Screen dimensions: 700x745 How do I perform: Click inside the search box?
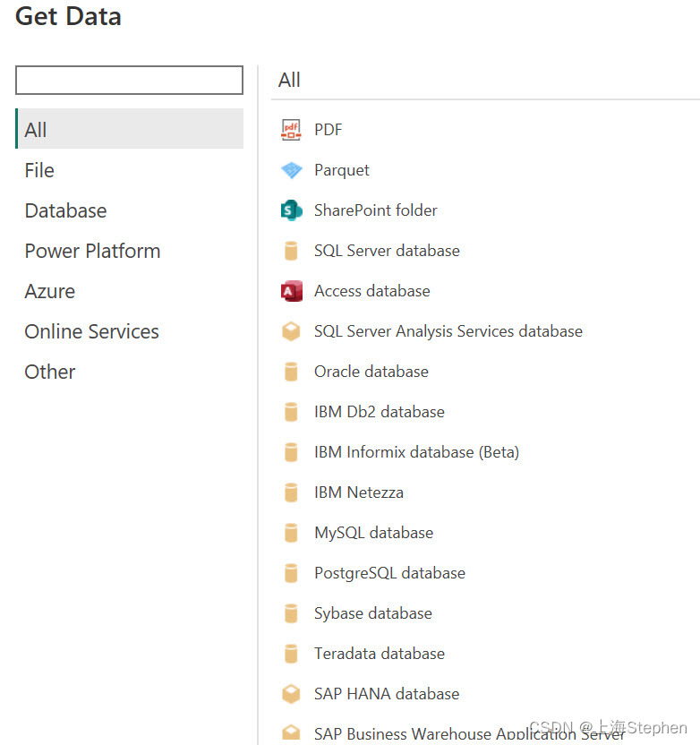pyautogui.click(x=128, y=80)
